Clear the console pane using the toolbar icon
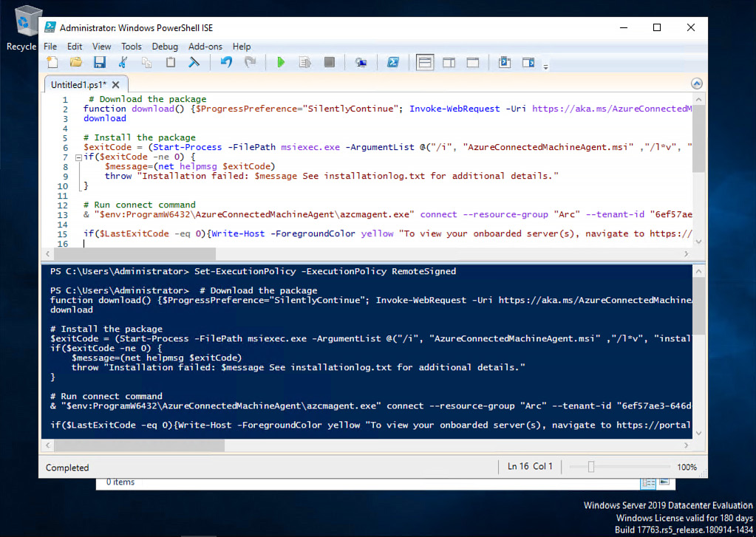The width and height of the screenshot is (756, 537). (x=194, y=63)
